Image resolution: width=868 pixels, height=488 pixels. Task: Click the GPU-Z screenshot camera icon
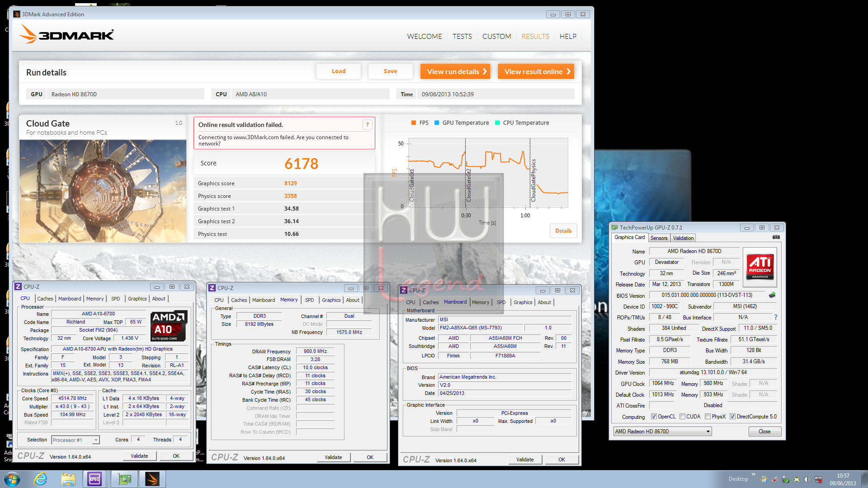coord(776,237)
